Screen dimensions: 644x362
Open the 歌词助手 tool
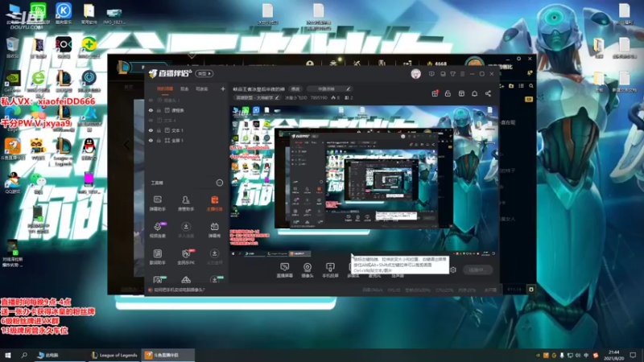(157, 257)
